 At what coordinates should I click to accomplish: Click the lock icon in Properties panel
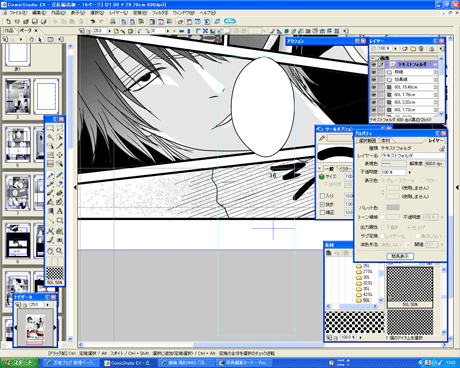442,148
